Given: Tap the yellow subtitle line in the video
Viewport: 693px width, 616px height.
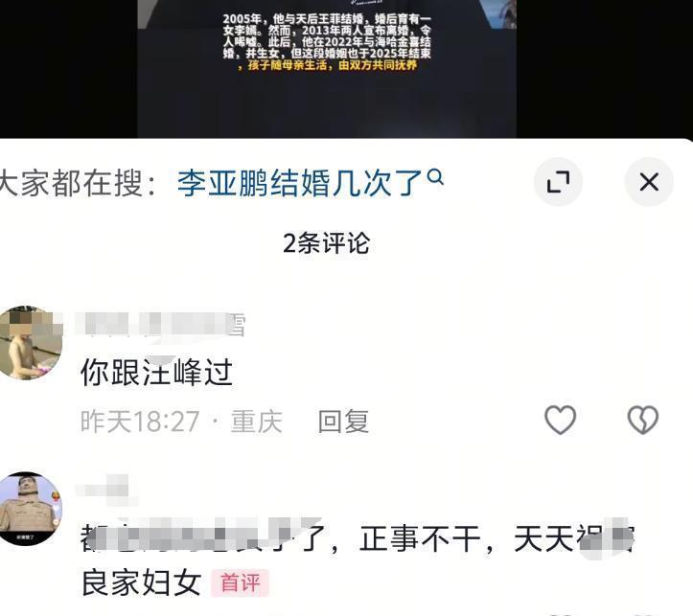Looking at the screenshot, I should pos(327,65).
